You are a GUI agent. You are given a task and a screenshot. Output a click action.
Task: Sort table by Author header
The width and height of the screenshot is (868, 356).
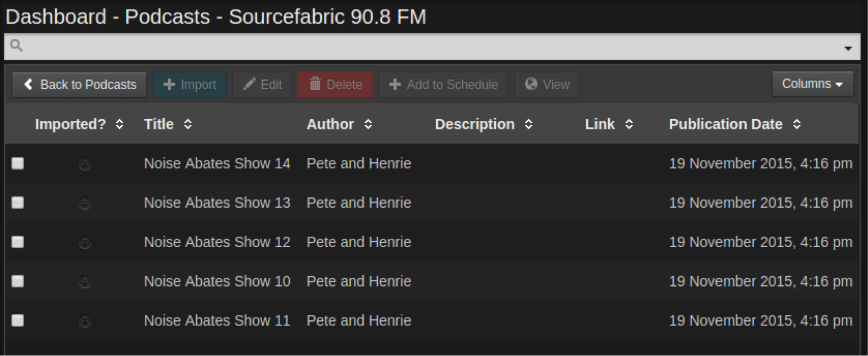pos(330,124)
